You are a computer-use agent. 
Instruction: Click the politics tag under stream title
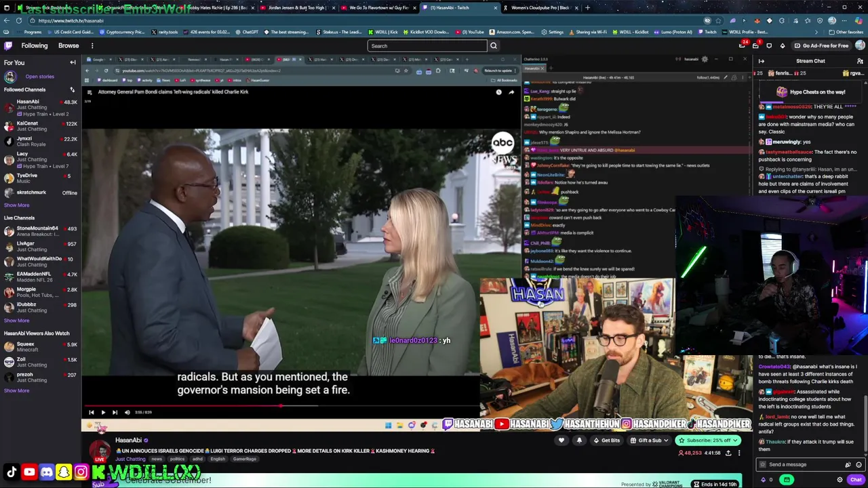point(177,459)
